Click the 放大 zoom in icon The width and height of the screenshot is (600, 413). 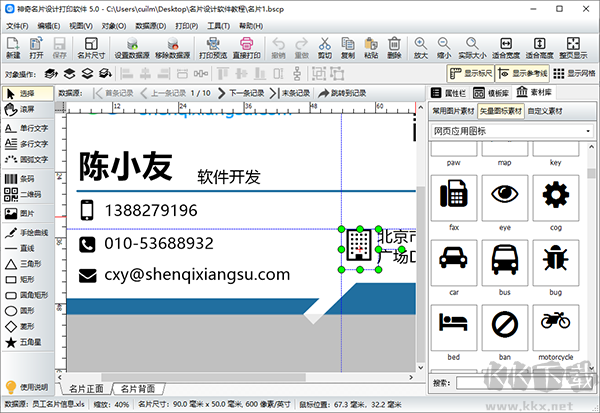pos(421,48)
